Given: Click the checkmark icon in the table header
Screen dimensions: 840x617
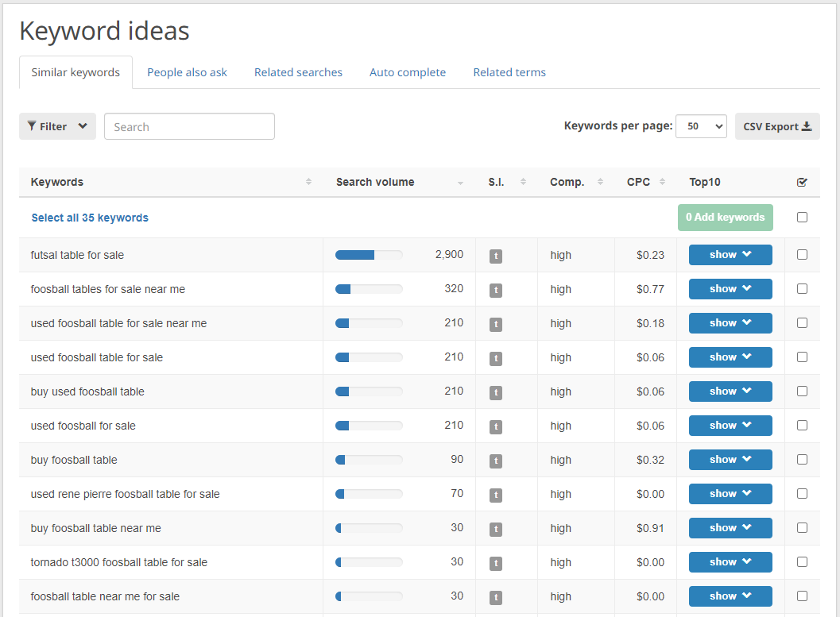Looking at the screenshot, I should (802, 181).
